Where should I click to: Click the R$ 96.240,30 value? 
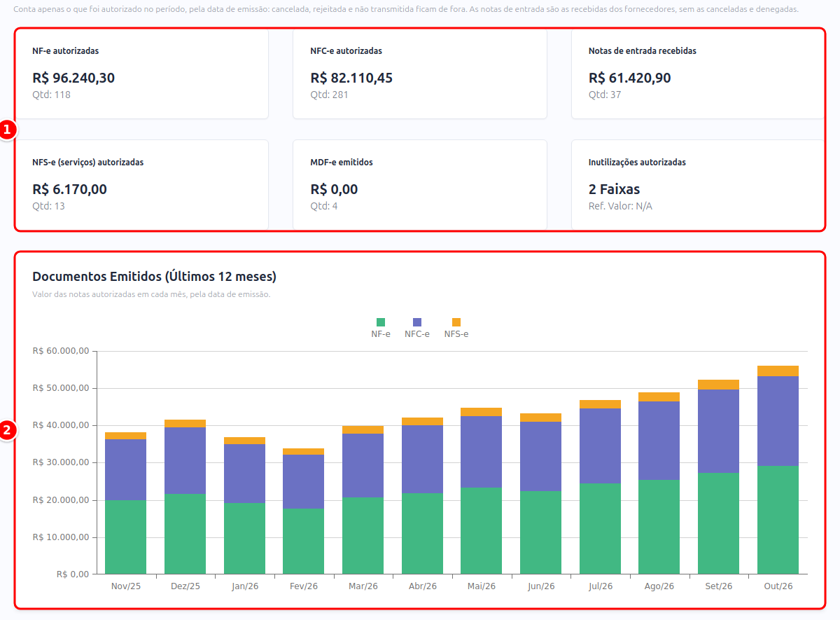[x=73, y=78]
